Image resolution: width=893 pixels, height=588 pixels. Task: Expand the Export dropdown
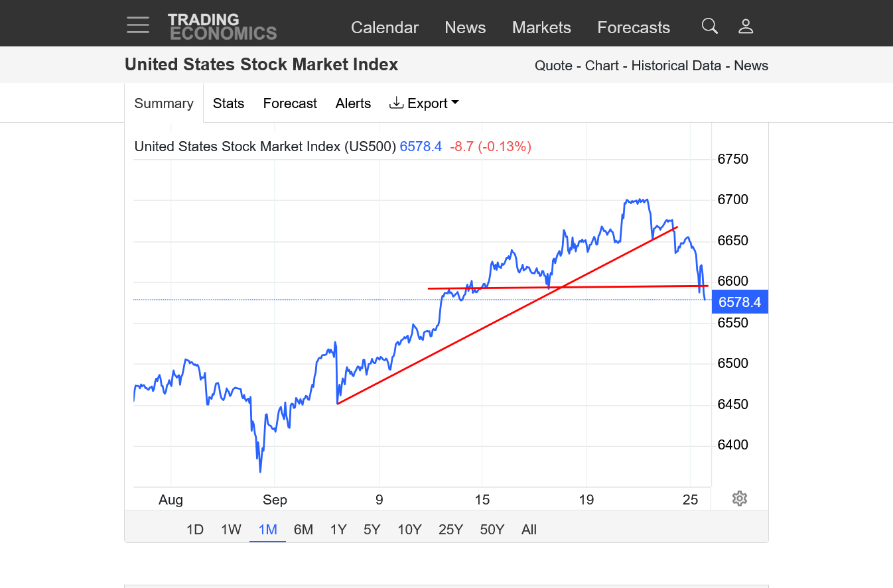coord(425,103)
